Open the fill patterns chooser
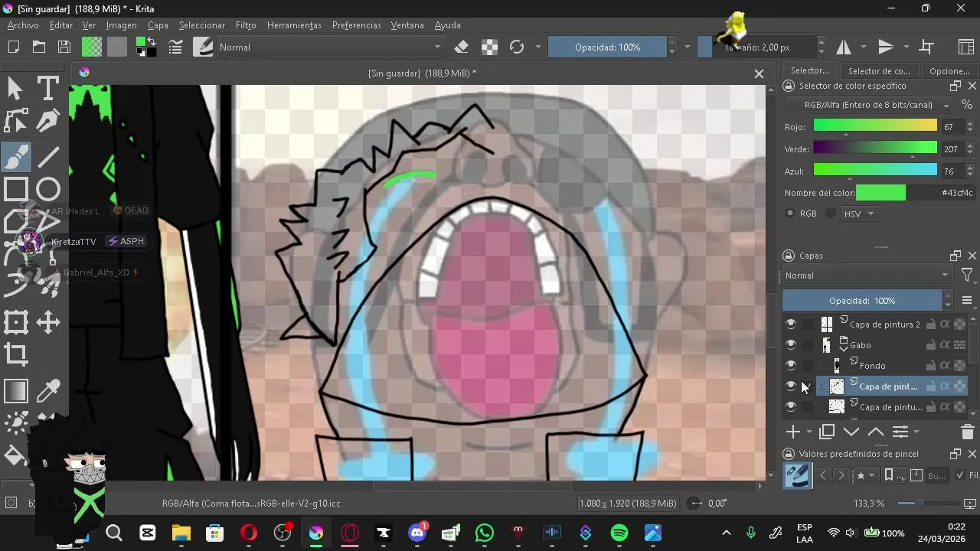 pyautogui.click(x=117, y=47)
